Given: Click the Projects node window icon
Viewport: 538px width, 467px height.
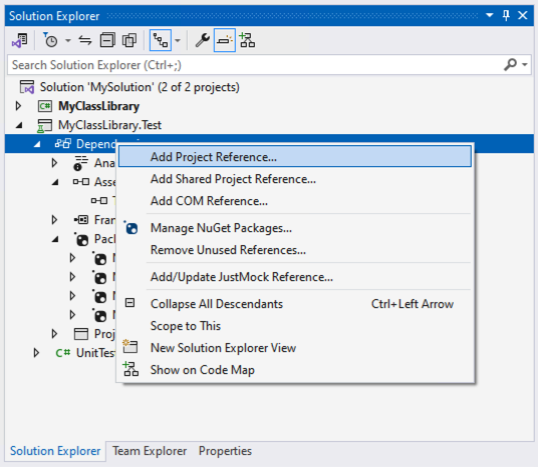Looking at the screenshot, I should (x=81, y=334).
